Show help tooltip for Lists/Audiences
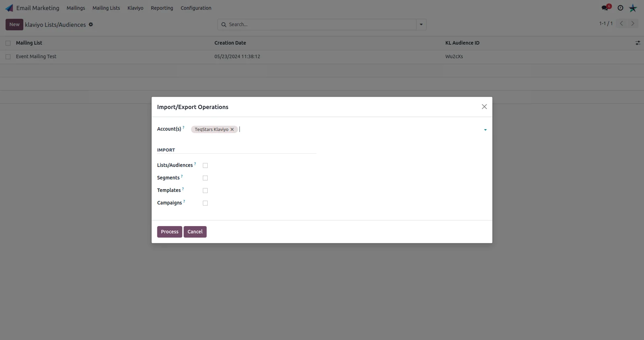 195,164
